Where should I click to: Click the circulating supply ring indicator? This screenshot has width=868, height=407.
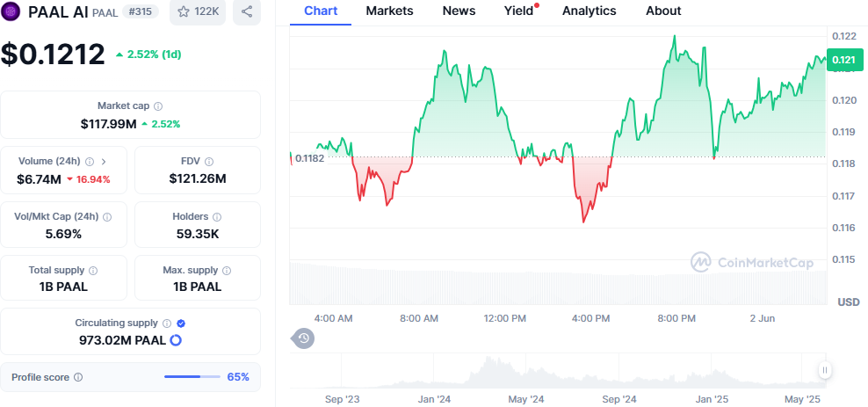click(x=176, y=340)
